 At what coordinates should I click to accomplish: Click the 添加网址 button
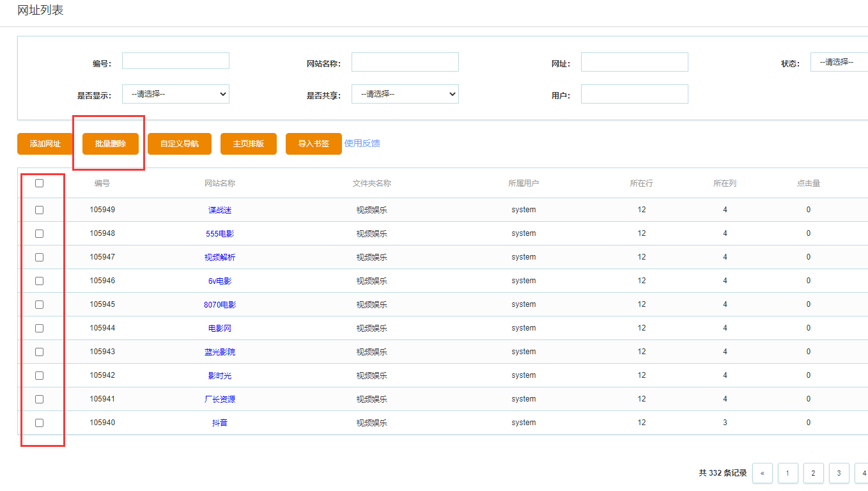pyautogui.click(x=45, y=144)
